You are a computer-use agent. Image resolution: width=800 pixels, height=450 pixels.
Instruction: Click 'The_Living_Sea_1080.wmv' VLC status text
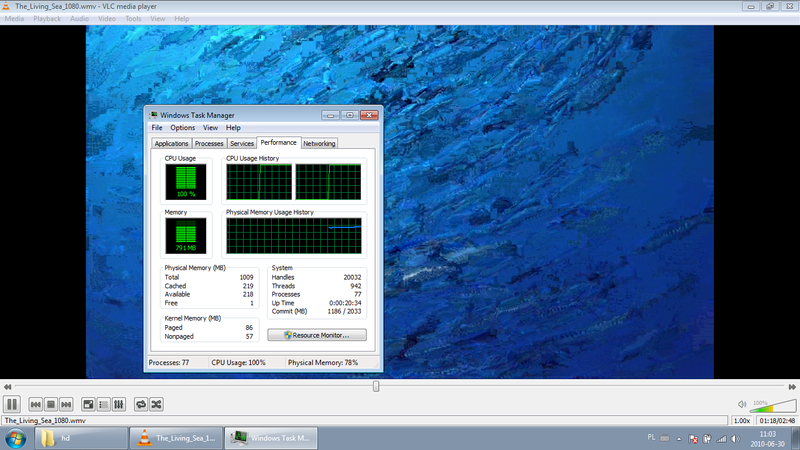coord(45,421)
